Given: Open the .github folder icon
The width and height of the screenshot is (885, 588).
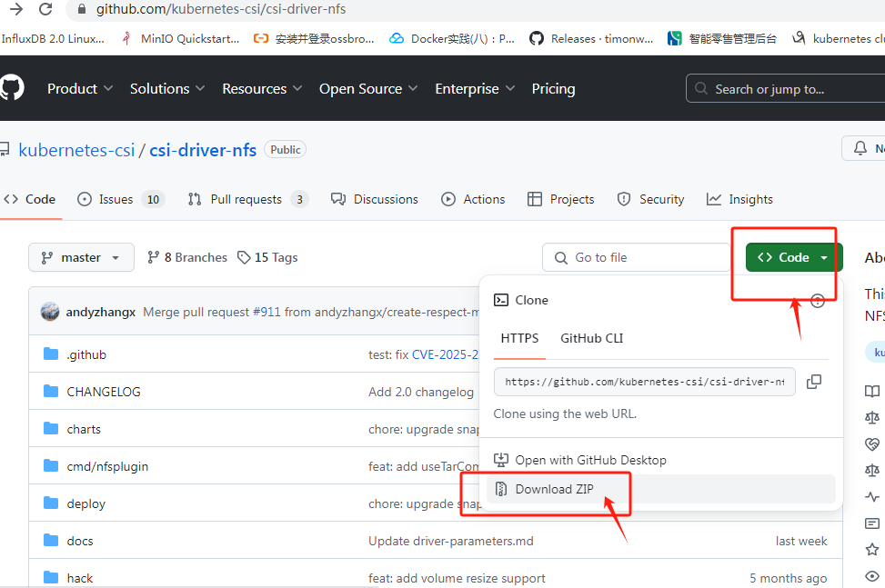Looking at the screenshot, I should tap(51, 354).
